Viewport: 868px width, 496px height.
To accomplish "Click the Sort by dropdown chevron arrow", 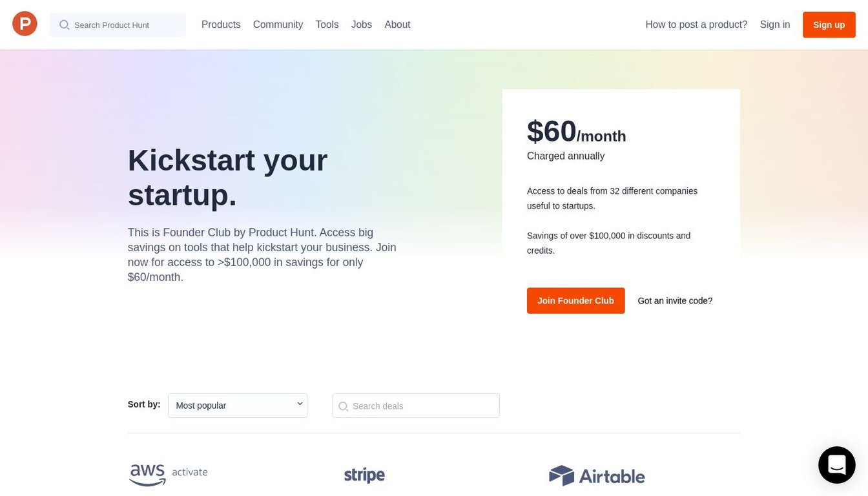I will pos(300,404).
